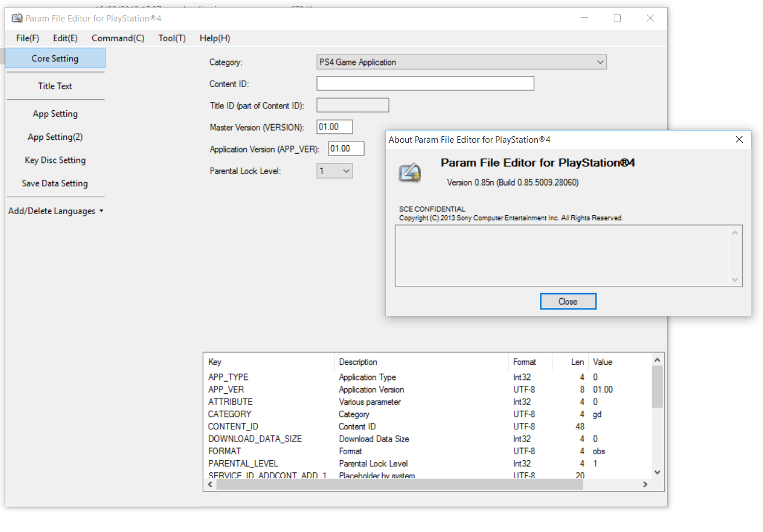Image resolution: width=763 pixels, height=532 pixels.
Task: Select the CATEGORY key row
Action: (427, 414)
